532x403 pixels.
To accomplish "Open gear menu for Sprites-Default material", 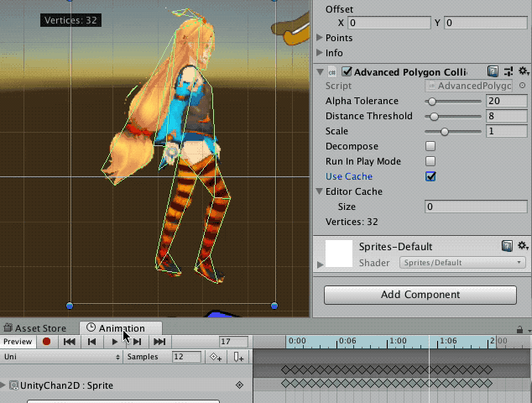I will pyautogui.click(x=523, y=245).
